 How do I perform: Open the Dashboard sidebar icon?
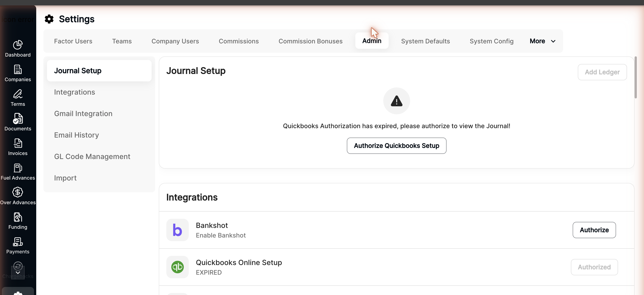(18, 49)
